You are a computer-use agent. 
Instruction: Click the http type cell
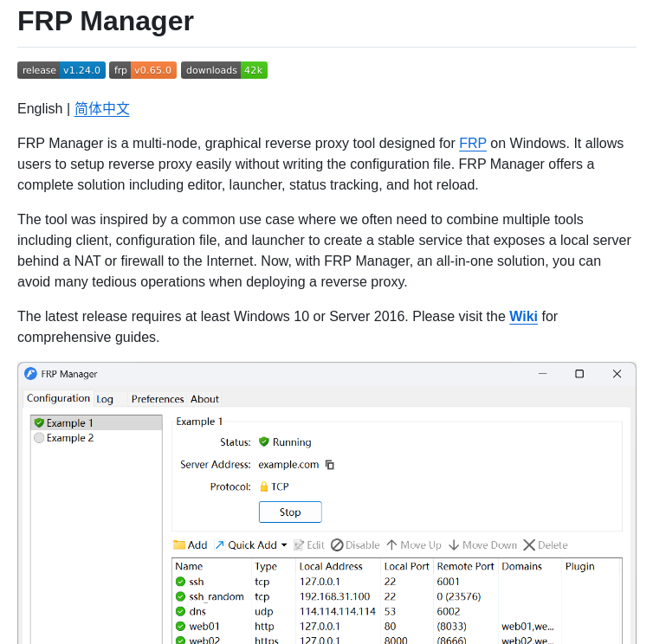pyautogui.click(x=264, y=627)
